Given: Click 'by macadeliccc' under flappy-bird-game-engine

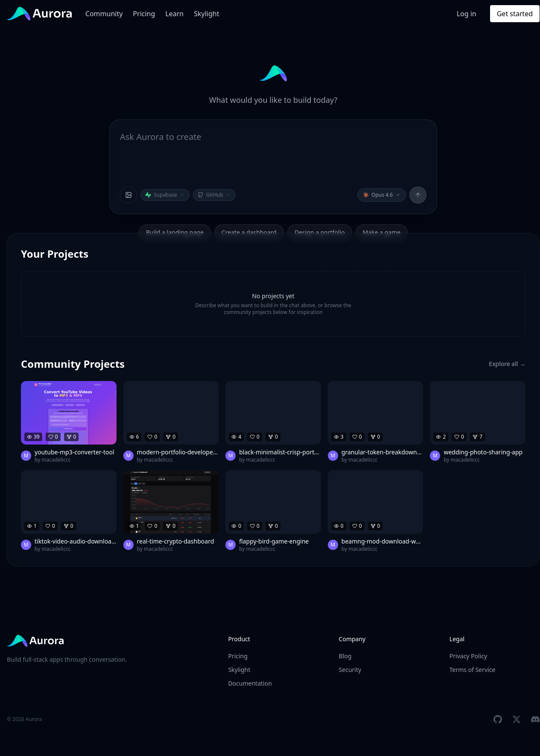Looking at the screenshot, I should [257, 549].
